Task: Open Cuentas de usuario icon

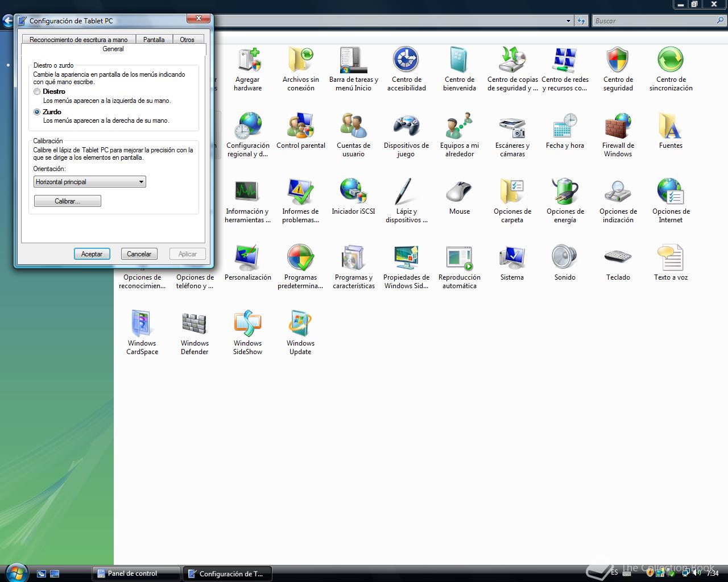Action: [x=353, y=126]
